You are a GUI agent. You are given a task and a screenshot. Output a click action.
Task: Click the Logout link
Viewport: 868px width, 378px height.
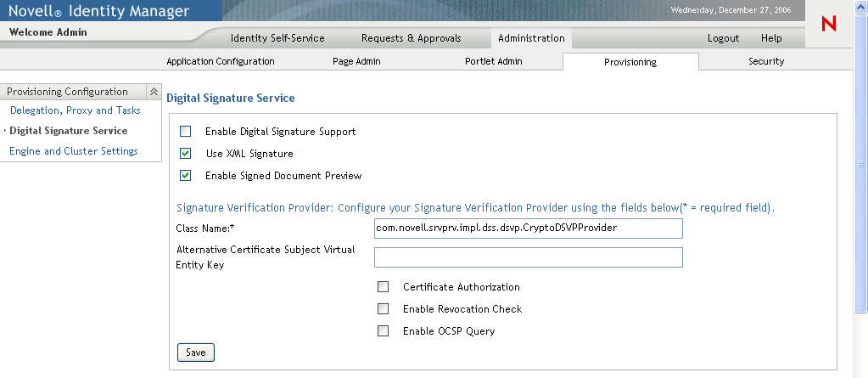[x=723, y=38]
